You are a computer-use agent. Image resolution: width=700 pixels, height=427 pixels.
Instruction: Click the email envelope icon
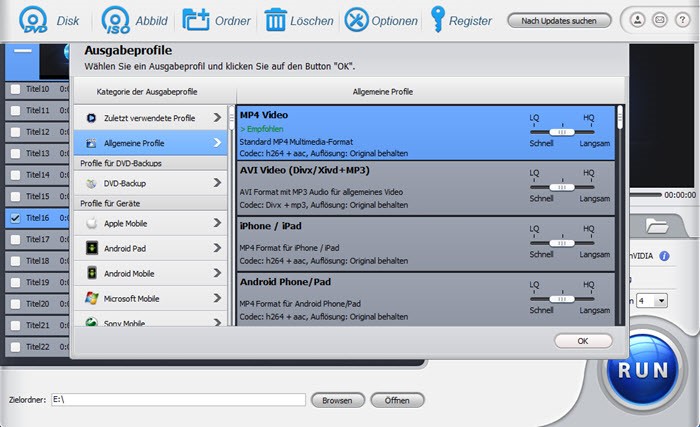pos(659,20)
